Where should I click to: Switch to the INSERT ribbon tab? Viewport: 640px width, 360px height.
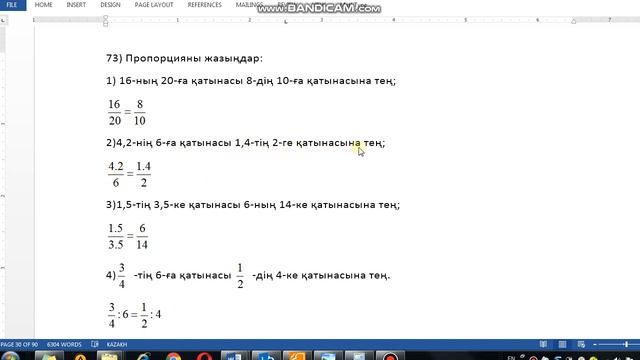(x=76, y=5)
